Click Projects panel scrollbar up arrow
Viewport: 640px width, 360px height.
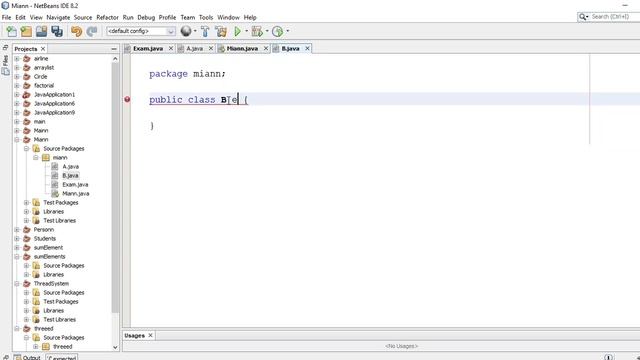coord(115,59)
